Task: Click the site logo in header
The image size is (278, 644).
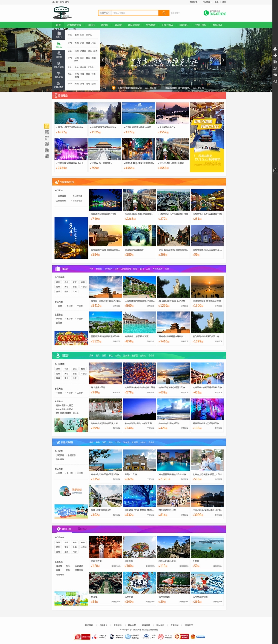Action: [64, 13]
